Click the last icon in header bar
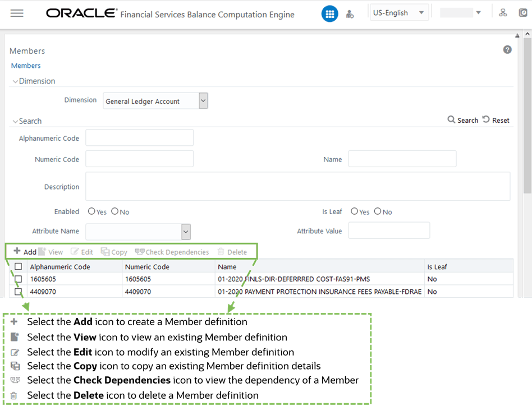Image resolution: width=532 pixels, height=406 pixels. 523,13
